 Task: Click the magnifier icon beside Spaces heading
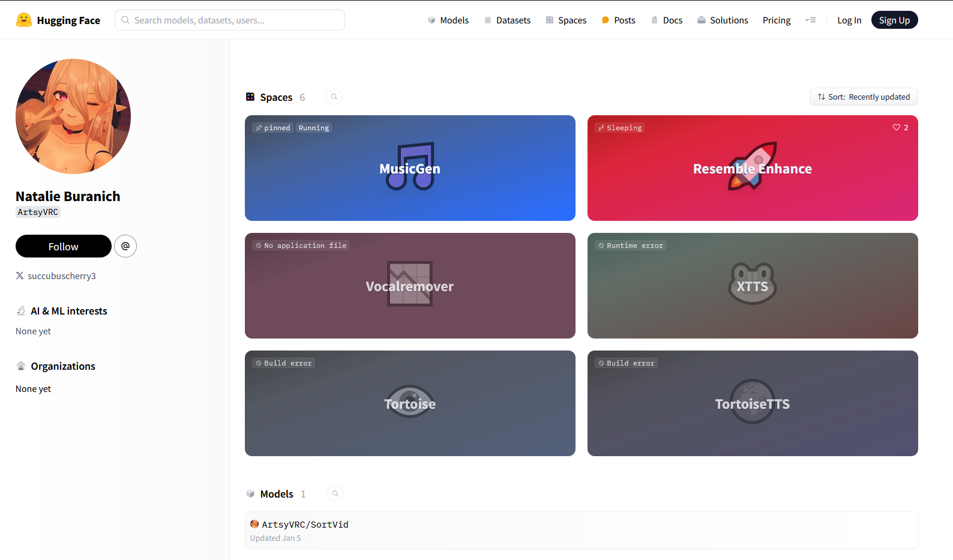pos(334,97)
